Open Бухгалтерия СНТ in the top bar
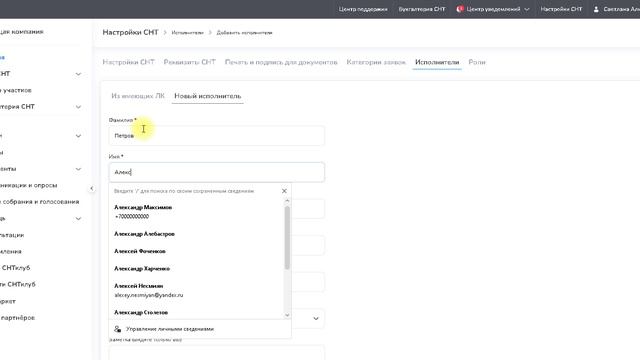This screenshot has height=360, width=640. pyautogui.click(x=422, y=9)
